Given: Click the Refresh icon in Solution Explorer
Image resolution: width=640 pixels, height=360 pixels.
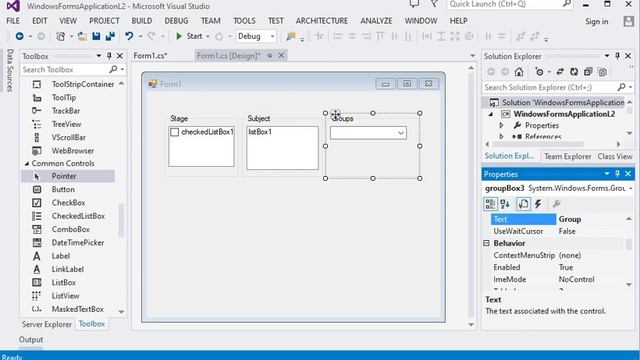Looking at the screenshot, I should click(574, 72).
